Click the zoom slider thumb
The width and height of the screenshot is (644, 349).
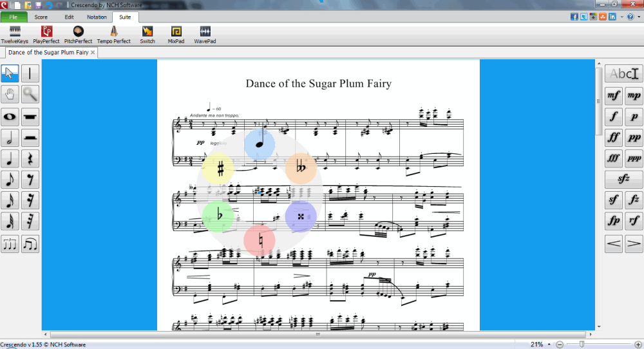click(582, 344)
